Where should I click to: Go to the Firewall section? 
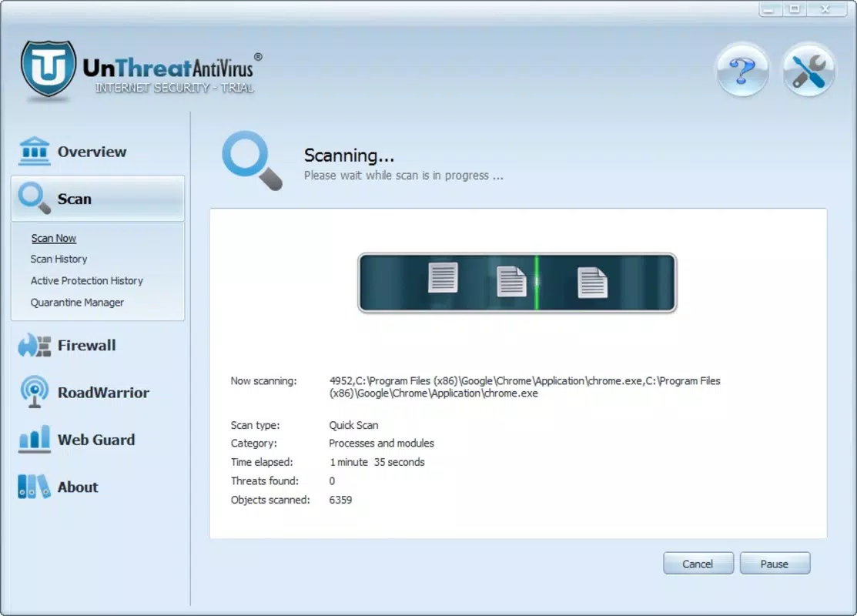point(86,346)
